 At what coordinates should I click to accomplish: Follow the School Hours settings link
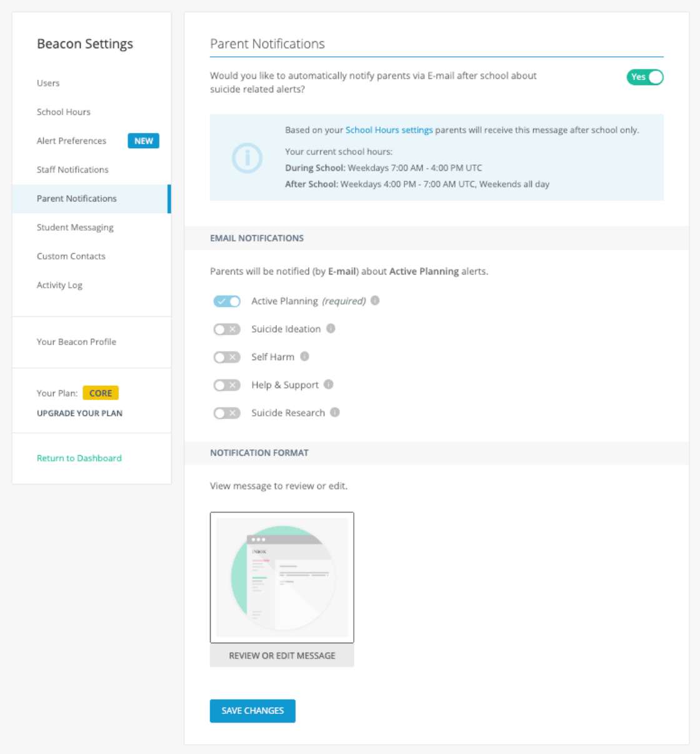pos(389,130)
